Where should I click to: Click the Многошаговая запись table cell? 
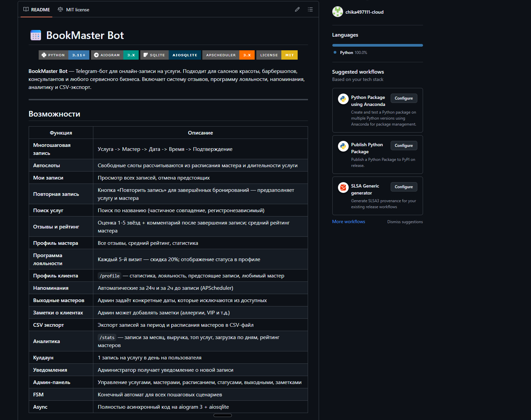pos(61,149)
